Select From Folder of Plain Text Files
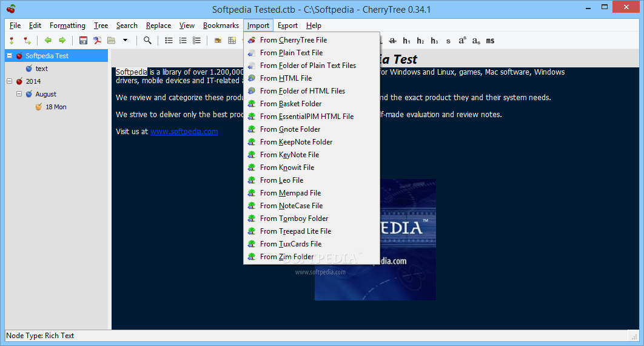This screenshot has width=644, height=346. (x=311, y=66)
